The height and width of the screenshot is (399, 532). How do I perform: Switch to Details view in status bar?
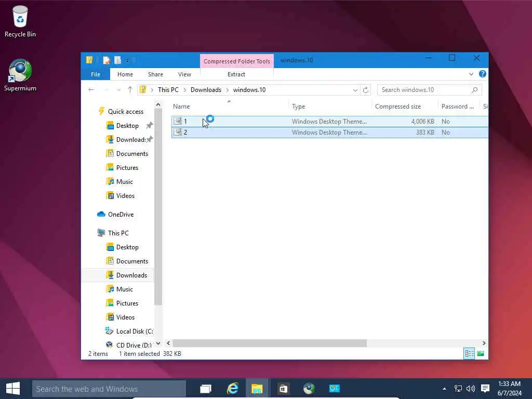(469, 353)
